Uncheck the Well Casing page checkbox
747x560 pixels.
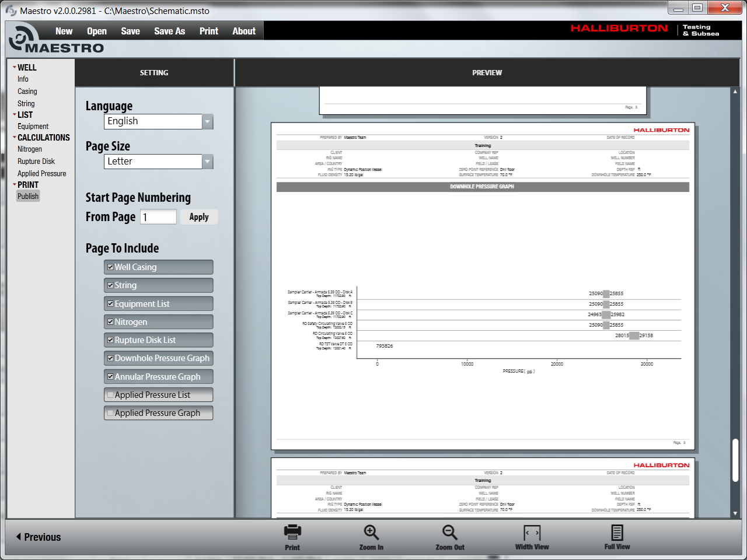110,267
